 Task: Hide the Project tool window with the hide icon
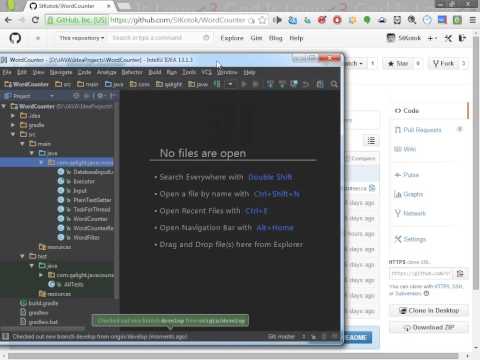(x=113, y=96)
